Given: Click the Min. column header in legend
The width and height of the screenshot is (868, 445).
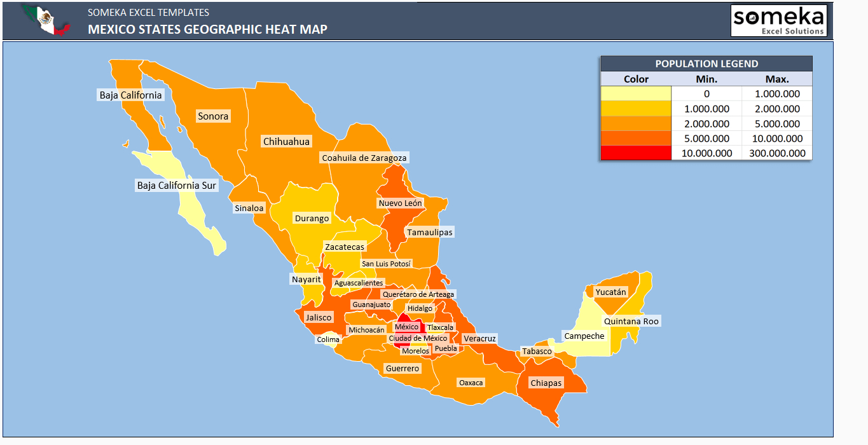Looking at the screenshot, I should point(706,79).
